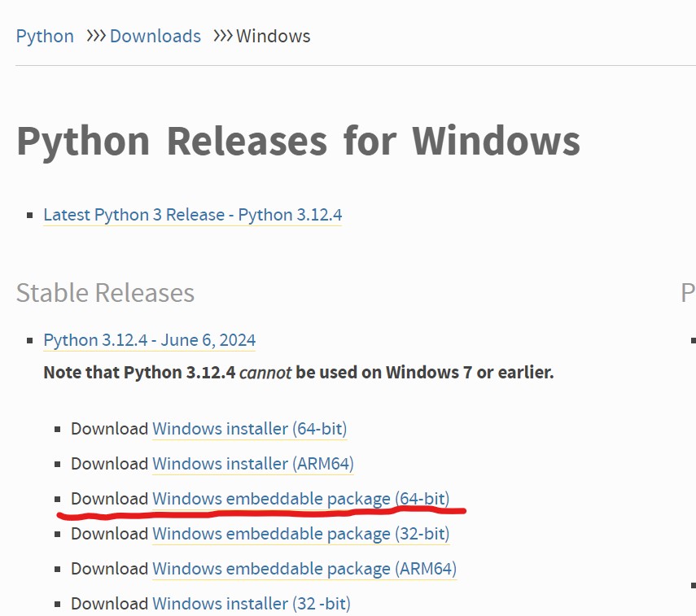Download Windows embeddable package (32-bit)
The height and width of the screenshot is (616, 696).
(x=301, y=534)
